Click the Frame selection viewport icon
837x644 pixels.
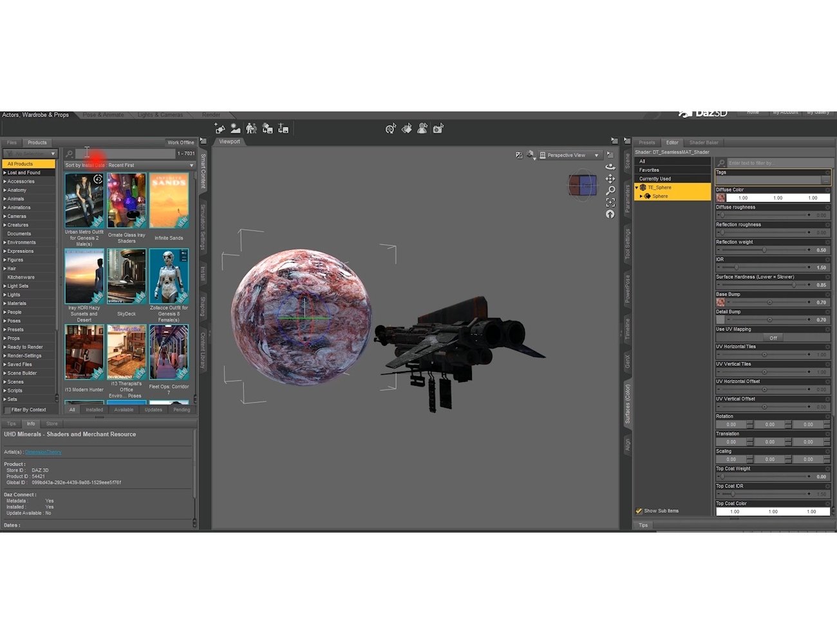click(610, 202)
